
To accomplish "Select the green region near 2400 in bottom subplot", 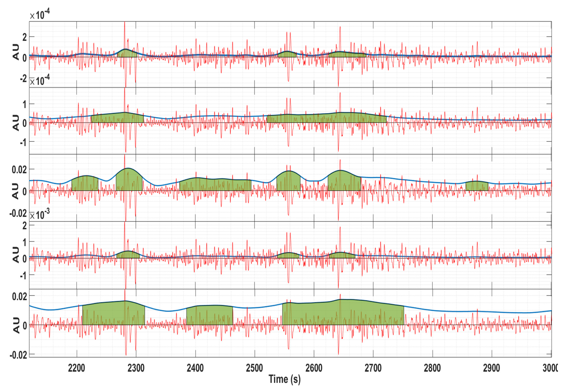I will pyautogui.click(x=210, y=317).
